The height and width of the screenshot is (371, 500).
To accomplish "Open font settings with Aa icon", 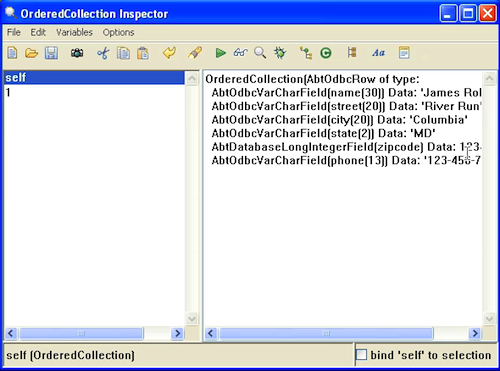I will pos(378,53).
